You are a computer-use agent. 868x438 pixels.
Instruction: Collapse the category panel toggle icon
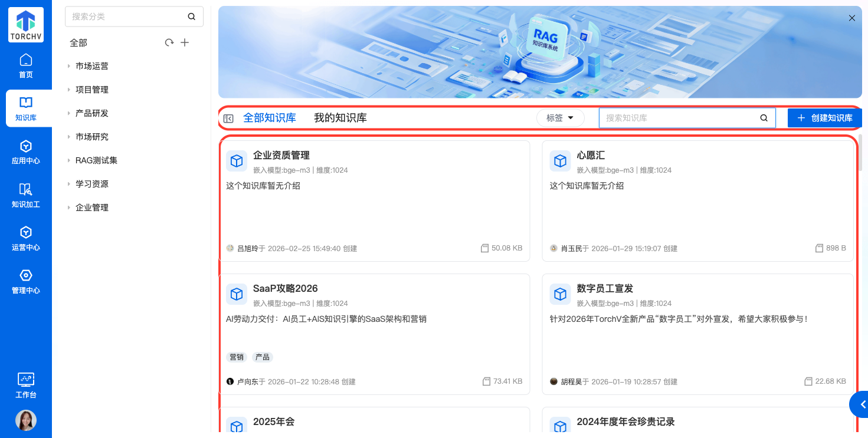pos(228,118)
